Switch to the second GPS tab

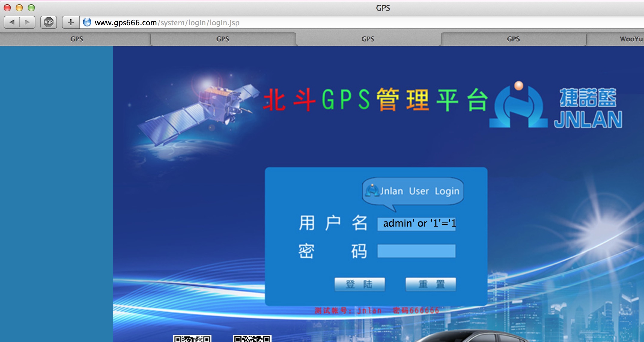tap(223, 39)
